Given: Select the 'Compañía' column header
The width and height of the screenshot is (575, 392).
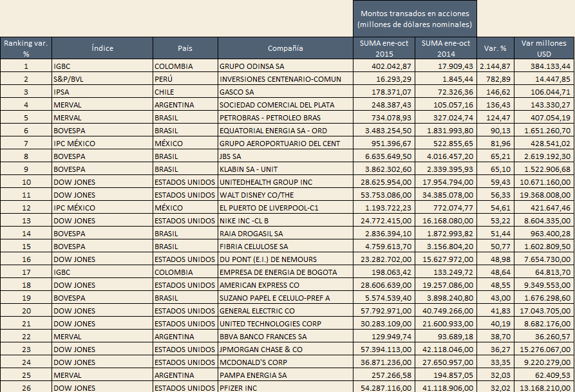Looking at the screenshot, I should pyautogui.click(x=285, y=48).
